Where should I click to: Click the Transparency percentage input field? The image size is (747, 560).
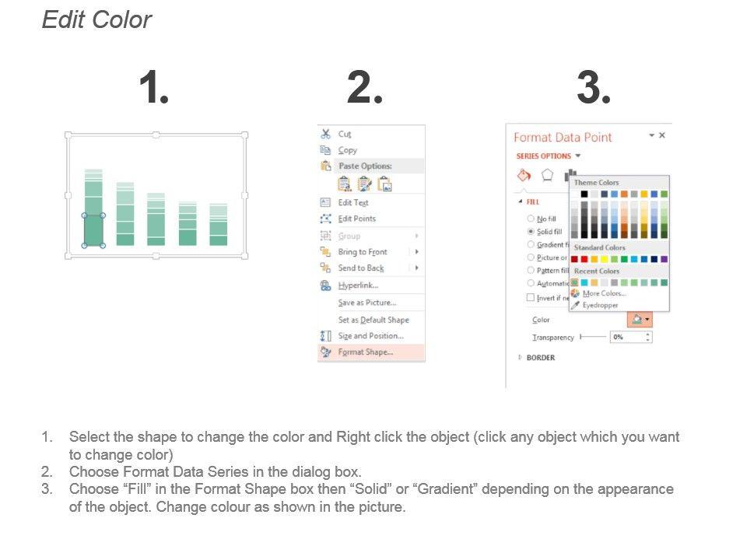pos(626,338)
